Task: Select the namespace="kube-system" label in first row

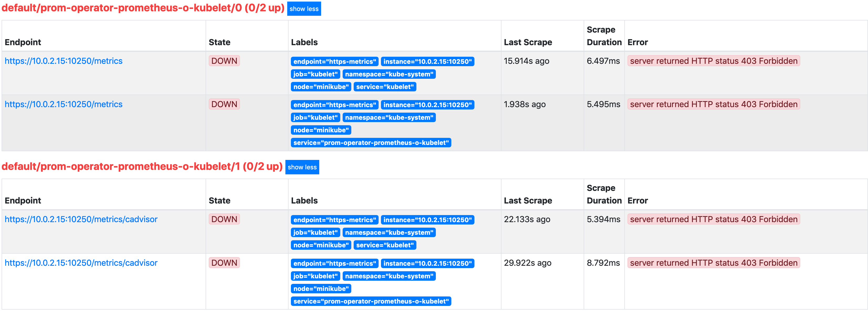Action: point(389,74)
